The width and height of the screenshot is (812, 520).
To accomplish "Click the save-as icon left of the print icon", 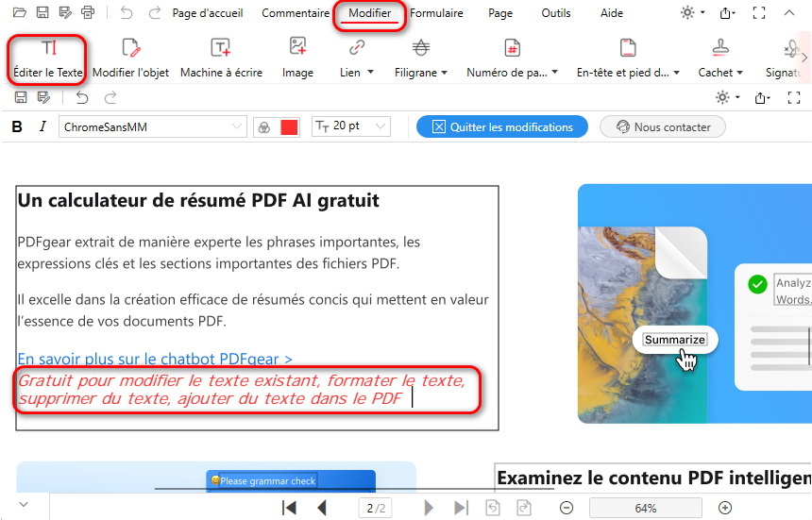I will coord(65,12).
